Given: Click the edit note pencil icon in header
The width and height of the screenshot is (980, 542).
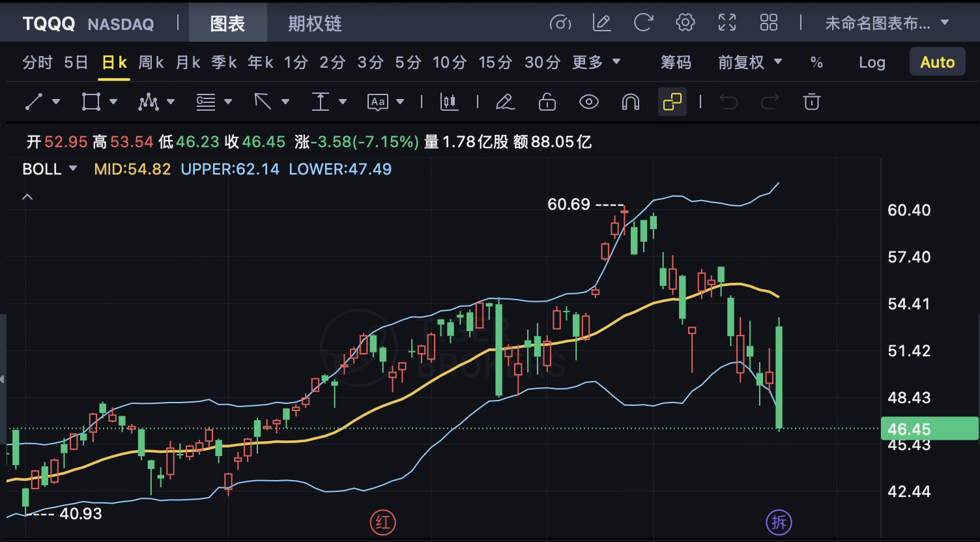Looking at the screenshot, I should [x=602, y=23].
